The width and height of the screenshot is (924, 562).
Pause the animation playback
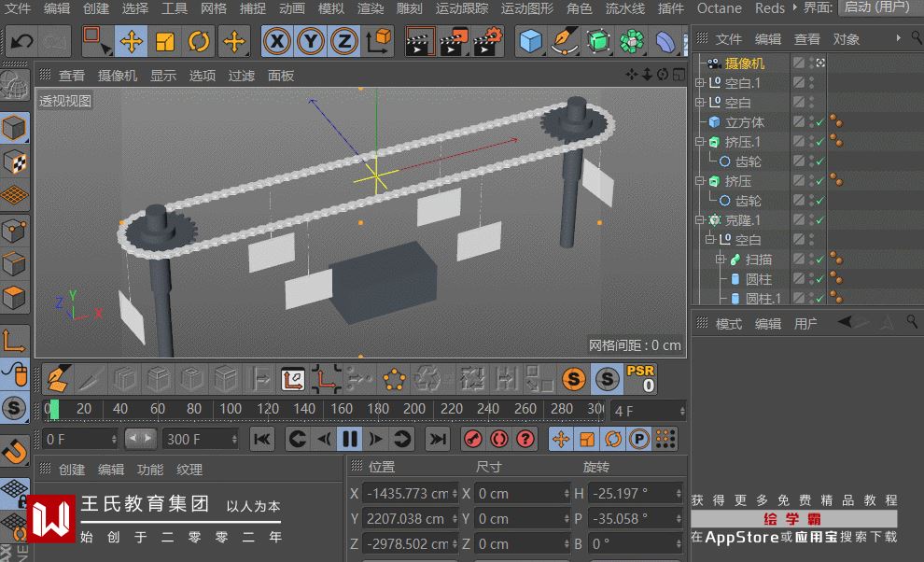(x=350, y=439)
